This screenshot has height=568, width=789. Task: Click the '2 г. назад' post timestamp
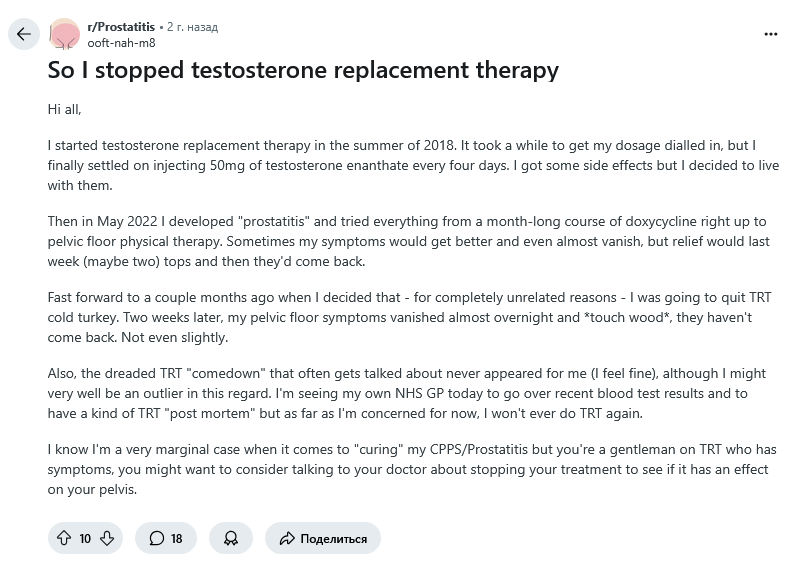(192, 27)
